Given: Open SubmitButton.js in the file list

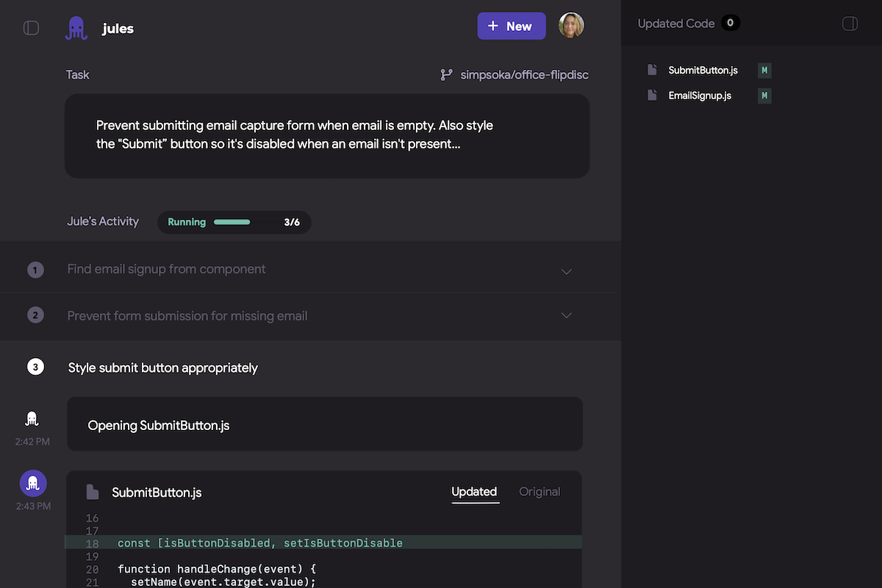Looking at the screenshot, I should [x=703, y=71].
